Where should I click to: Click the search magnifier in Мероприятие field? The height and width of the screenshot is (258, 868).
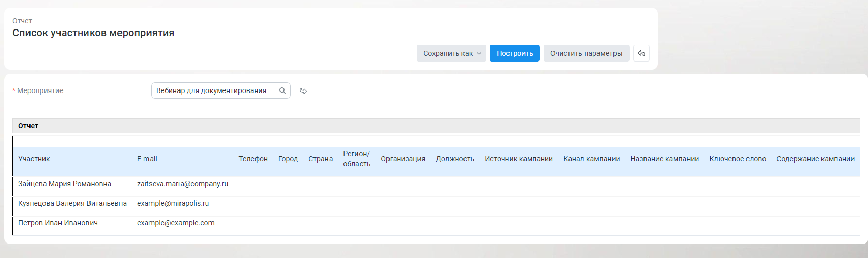tap(282, 90)
